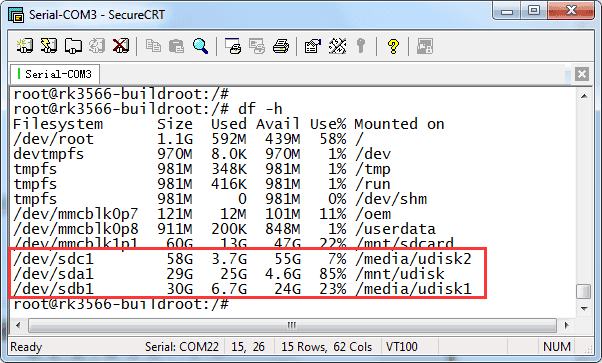Click the Print Screen icon

tap(233, 46)
